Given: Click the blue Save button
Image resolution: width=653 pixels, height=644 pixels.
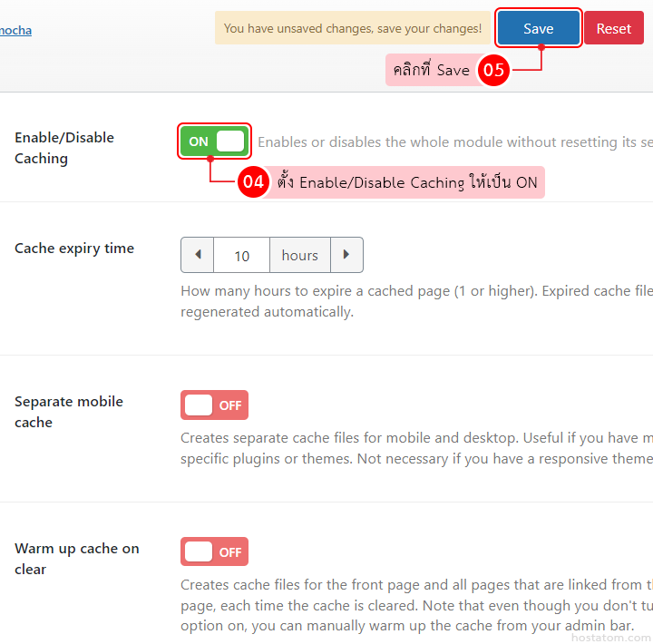Looking at the screenshot, I should [538, 28].
